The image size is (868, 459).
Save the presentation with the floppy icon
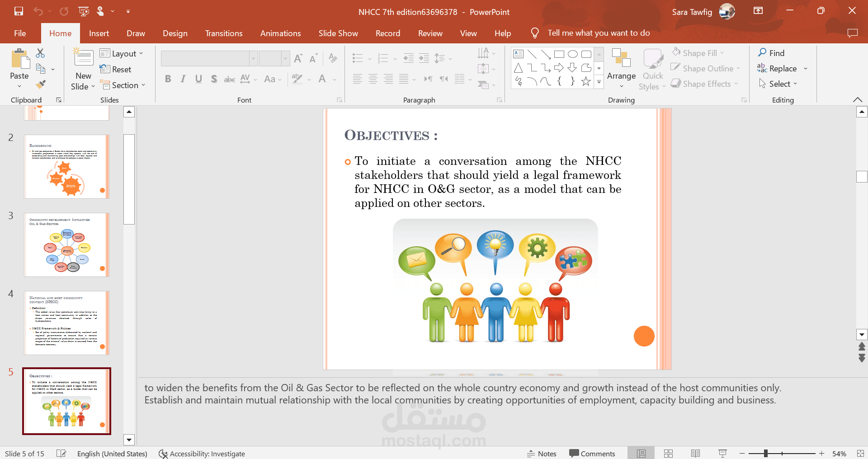pos(19,11)
